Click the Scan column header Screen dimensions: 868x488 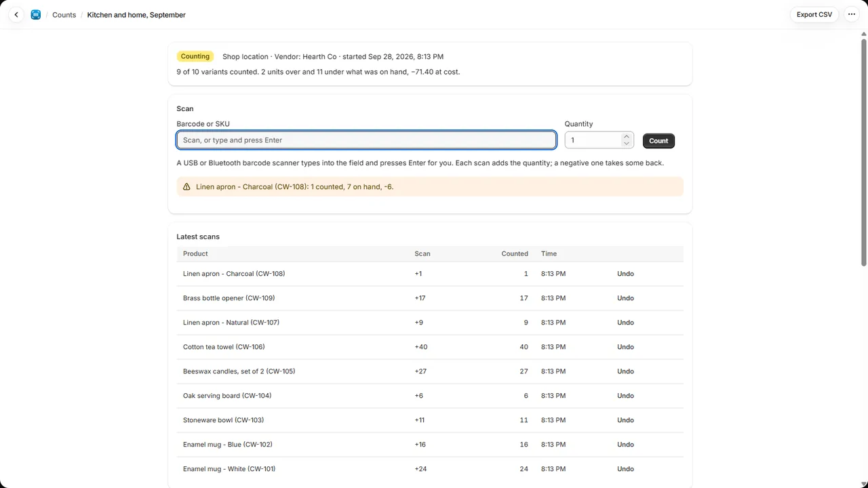[x=422, y=253]
